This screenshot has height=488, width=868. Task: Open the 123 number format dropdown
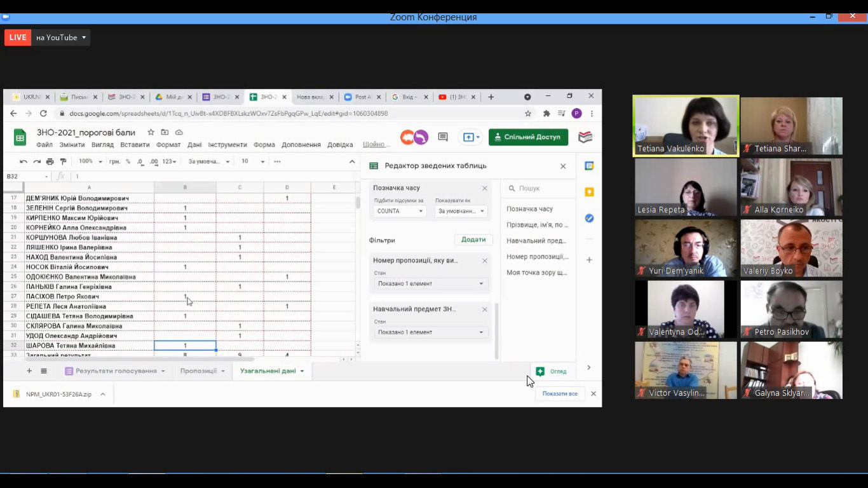pyautogui.click(x=169, y=161)
